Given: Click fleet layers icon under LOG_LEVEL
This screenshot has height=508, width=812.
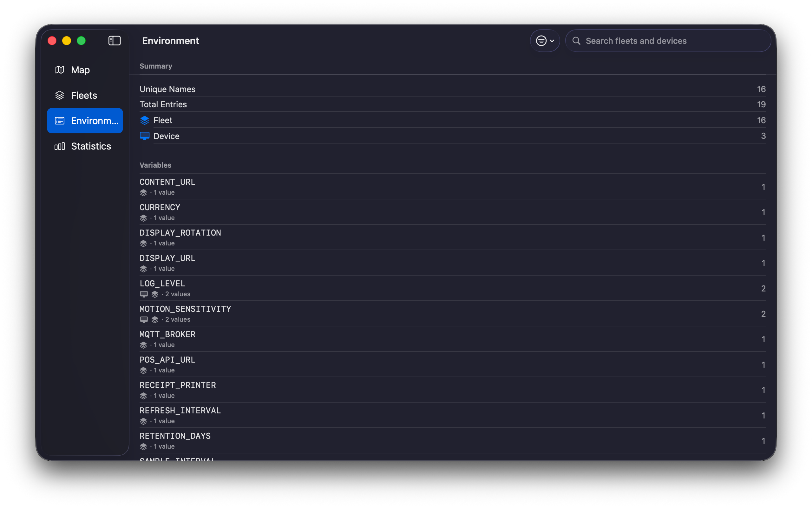Looking at the screenshot, I should [x=155, y=294].
